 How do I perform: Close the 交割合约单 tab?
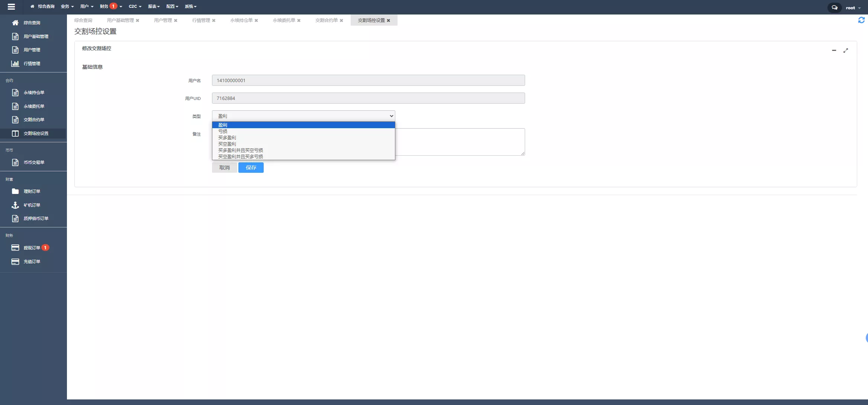pos(341,20)
